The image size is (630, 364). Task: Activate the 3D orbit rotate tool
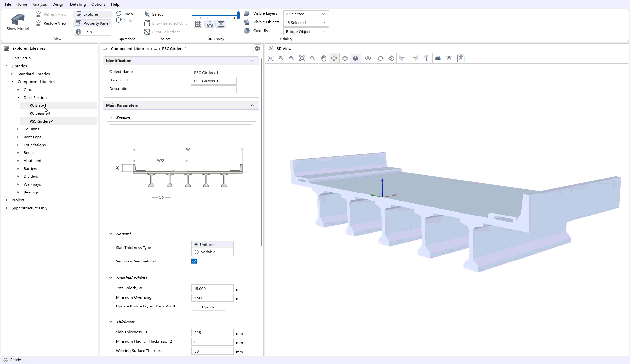334,58
